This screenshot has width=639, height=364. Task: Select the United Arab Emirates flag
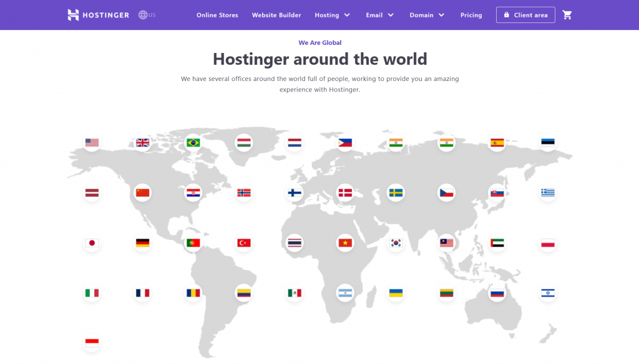pyautogui.click(x=497, y=242)
